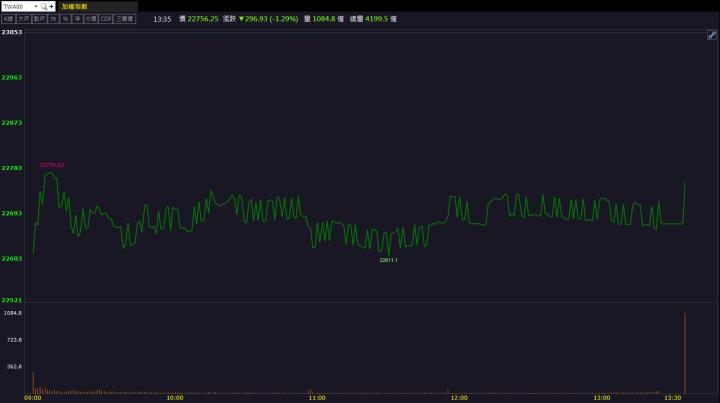Toggle the 三關價 toolbar button
The height and width of the screenshot is (403, 720).
pos(124,19)
